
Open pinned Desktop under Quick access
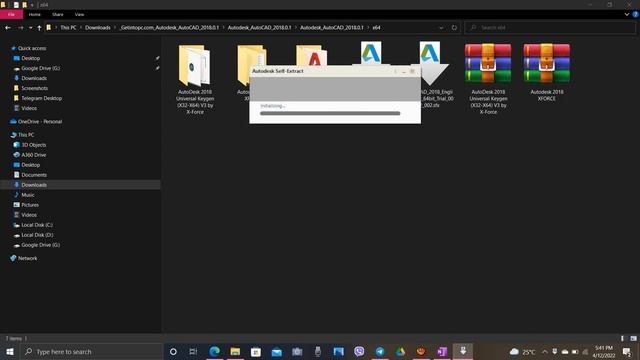pos(31,58)
